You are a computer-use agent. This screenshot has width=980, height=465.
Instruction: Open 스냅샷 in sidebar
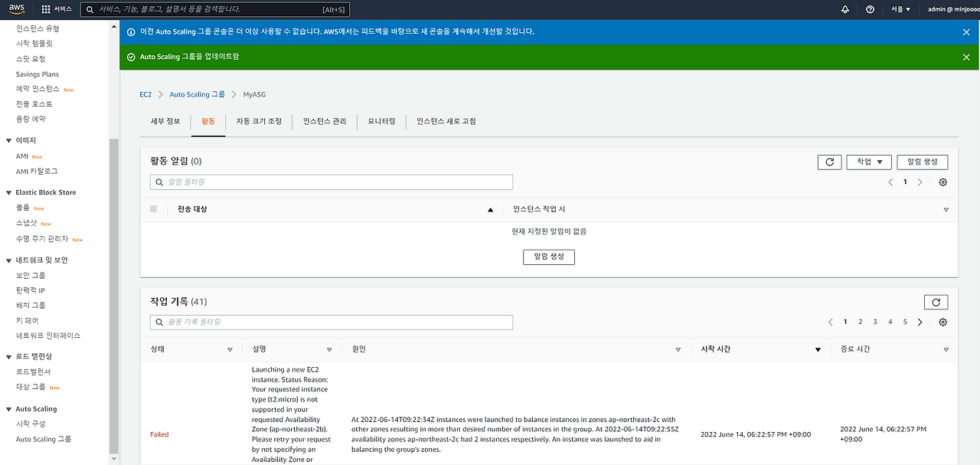(26, 224)
